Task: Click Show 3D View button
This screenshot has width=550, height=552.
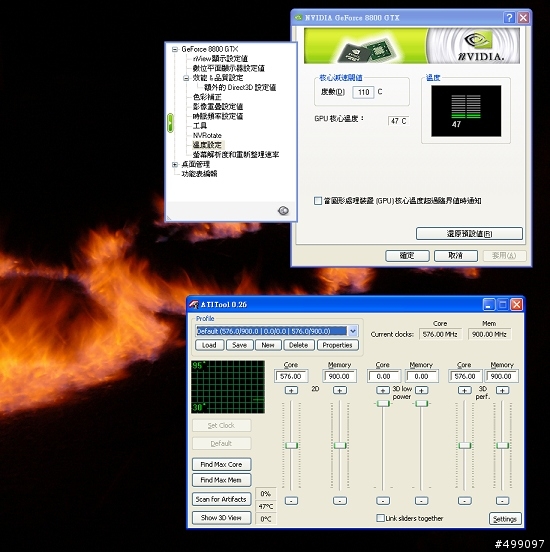Action: 221,518
